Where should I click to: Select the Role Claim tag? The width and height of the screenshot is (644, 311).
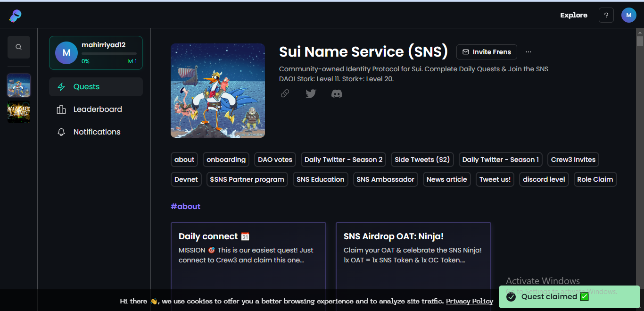(x=595, y=179)
